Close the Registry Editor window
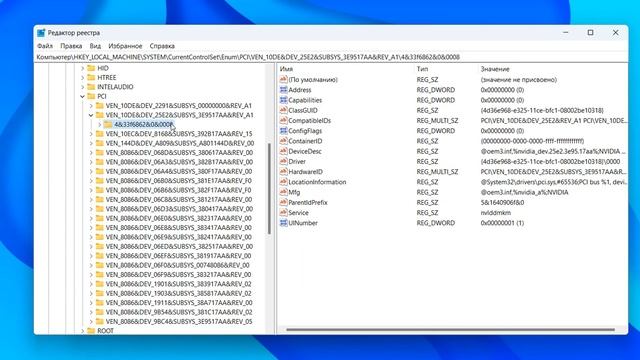This screenshot has height=360, width=640. point(616,33)
